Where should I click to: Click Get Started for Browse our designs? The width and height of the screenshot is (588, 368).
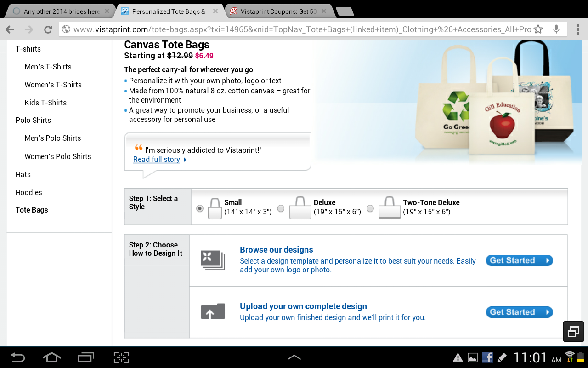pyautogui.click(x=519, y=260)
